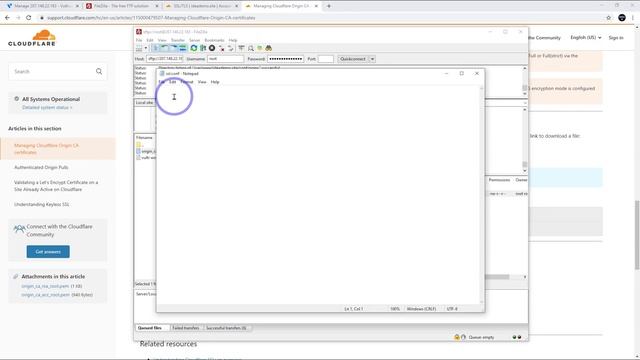Click the green Refresh file lists icon

pyautogui.click(x=194, y=48)
